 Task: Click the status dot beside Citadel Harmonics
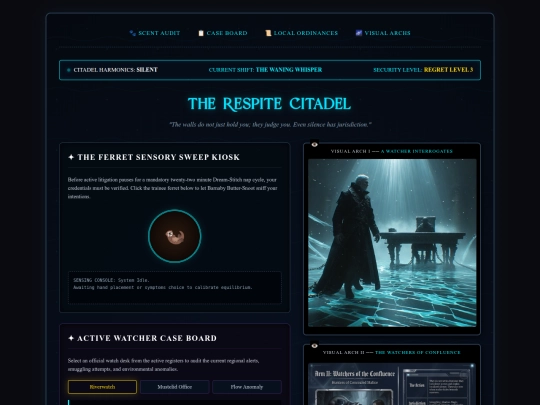click(69, 70)
